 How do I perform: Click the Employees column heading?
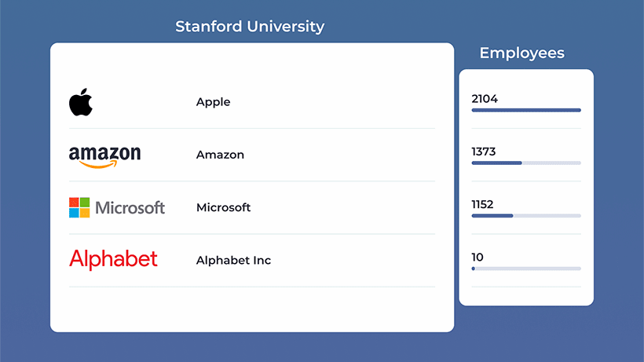(521, 53)
